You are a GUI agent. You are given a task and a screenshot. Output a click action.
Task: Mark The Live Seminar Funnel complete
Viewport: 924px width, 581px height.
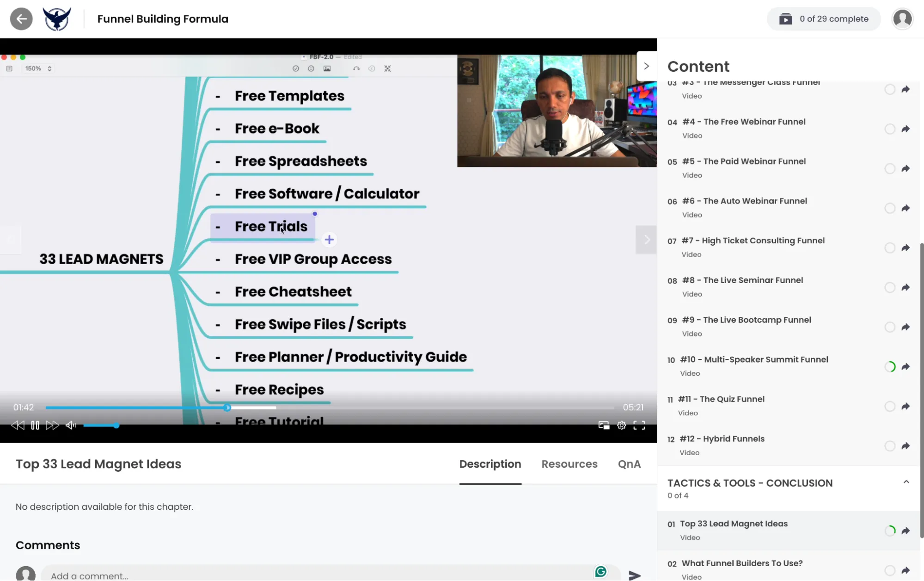(889, 287)
